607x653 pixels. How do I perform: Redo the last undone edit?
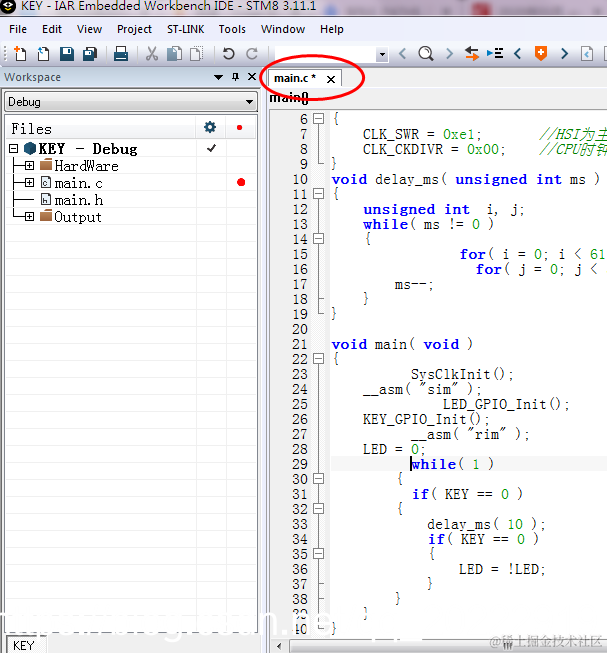click(x=251, y=54)
